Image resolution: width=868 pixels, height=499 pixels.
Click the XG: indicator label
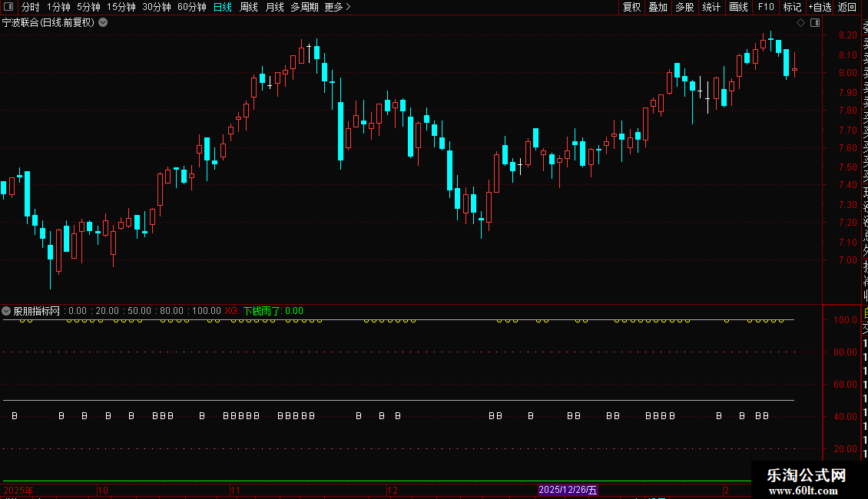pos(232,311)
